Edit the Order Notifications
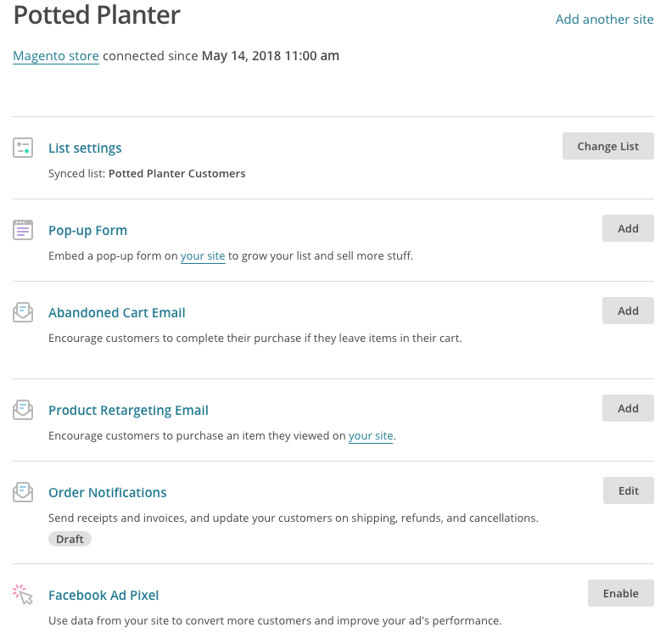This screenshot has width=666, height=644. tap(628, 490)
